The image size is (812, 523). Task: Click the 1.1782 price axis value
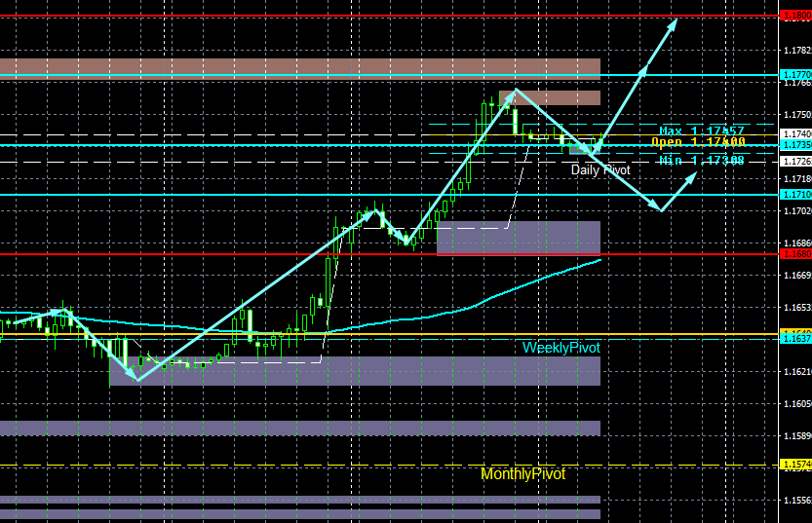(797, 51)
